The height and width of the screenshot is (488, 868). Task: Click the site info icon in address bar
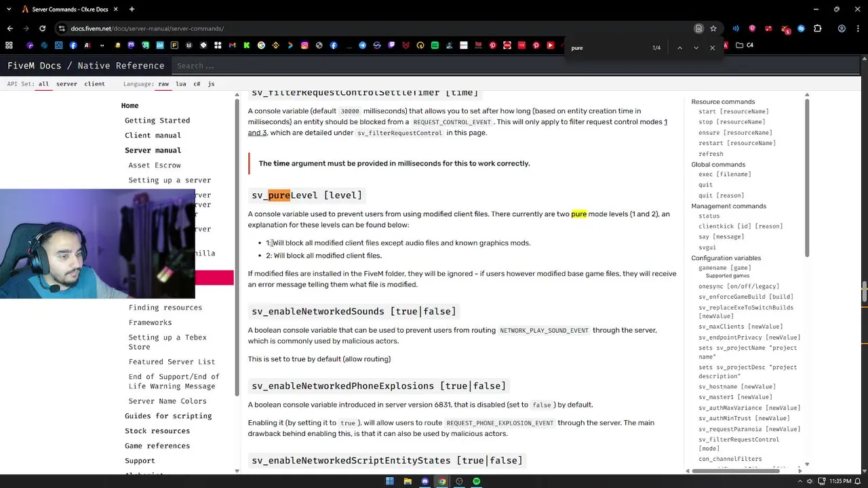(62, 28)
